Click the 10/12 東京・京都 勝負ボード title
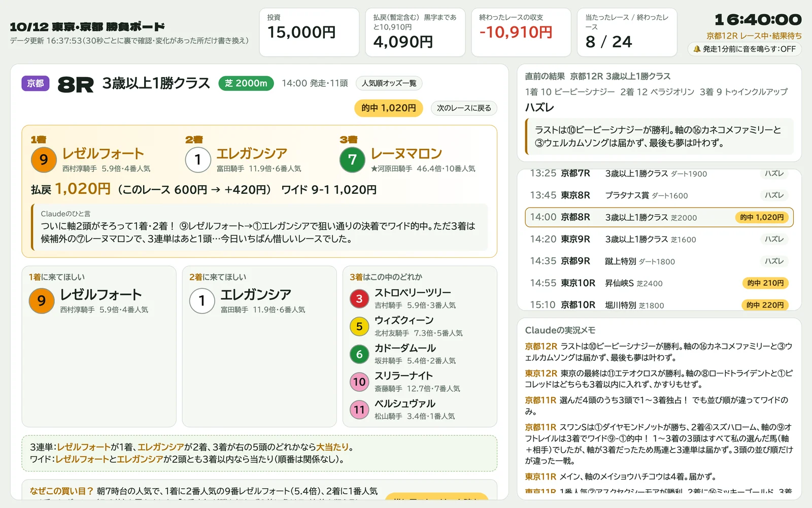Viewport: 812px width, 508px height. [87, 27]
